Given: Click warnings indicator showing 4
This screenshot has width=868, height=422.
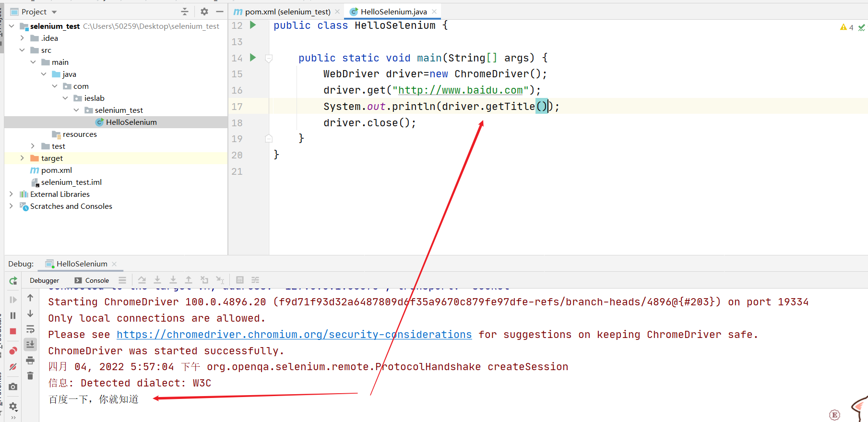Looking at the screenshot, I should click(x=847, y=27).
